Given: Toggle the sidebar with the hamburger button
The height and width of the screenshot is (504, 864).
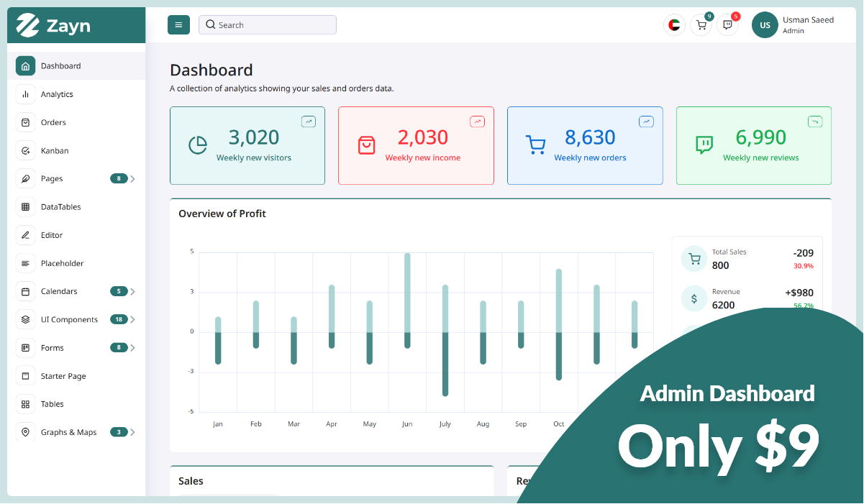Looking at the screenshot, I should pyautogui.click(x=178, y=24).
